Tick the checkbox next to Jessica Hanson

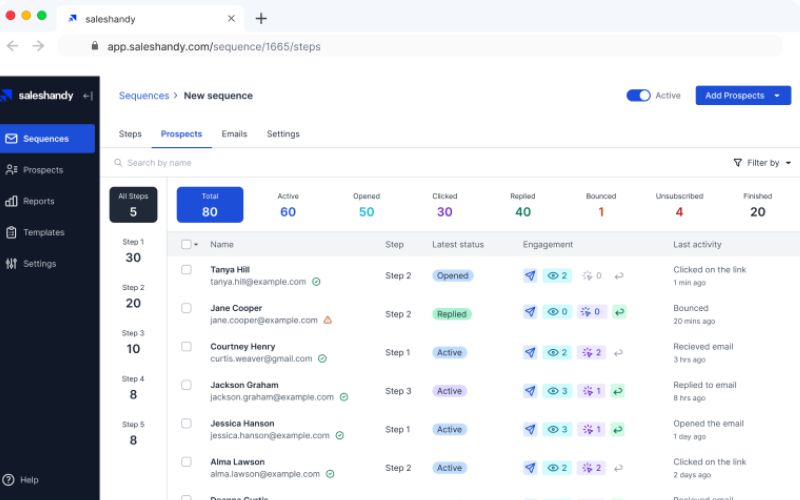click(x=186, y=423)
